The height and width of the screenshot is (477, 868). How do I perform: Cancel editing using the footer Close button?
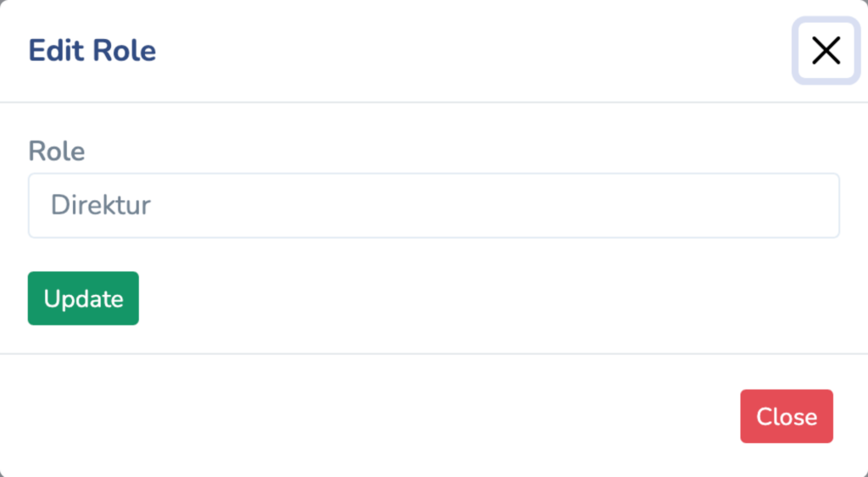point(786,416)
